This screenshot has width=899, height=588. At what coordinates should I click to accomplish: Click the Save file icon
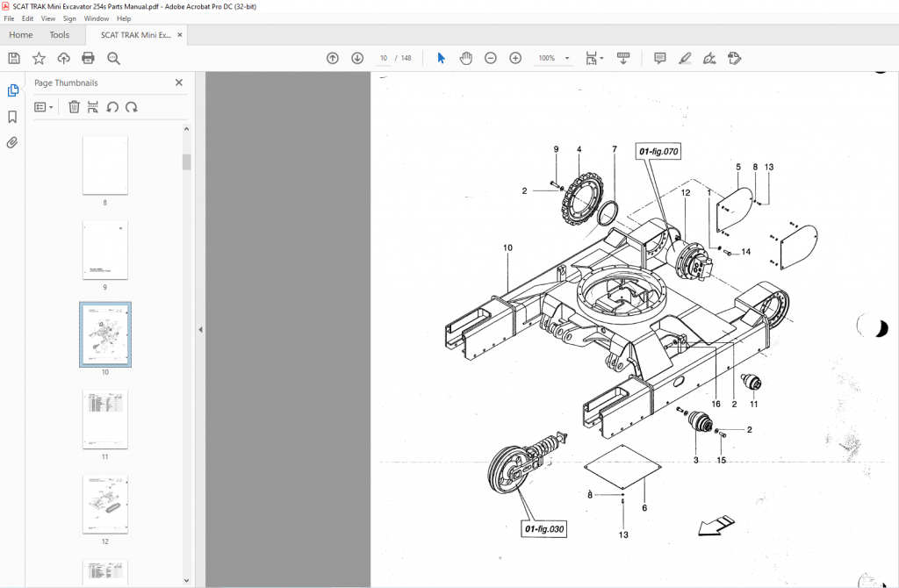pyautogui.click(x=14, y=58)
